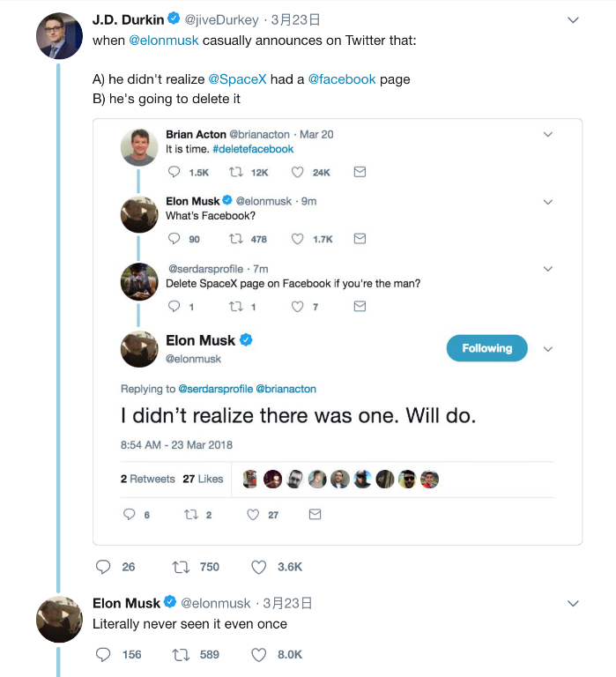Reply to J.D. Durkin's tweet
616x677 pixels.
tap(104, 567)
